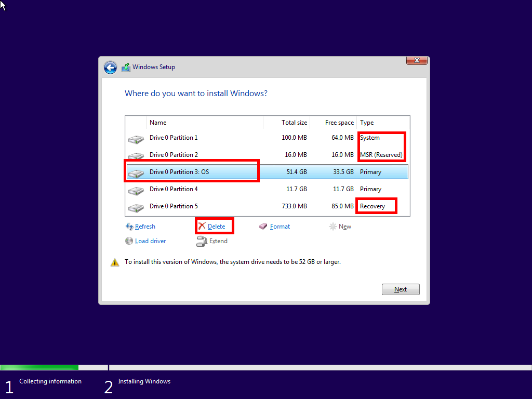
Task: Click the 52 GB warning message text
Action: pyautogui.click(x=233, y=262)
